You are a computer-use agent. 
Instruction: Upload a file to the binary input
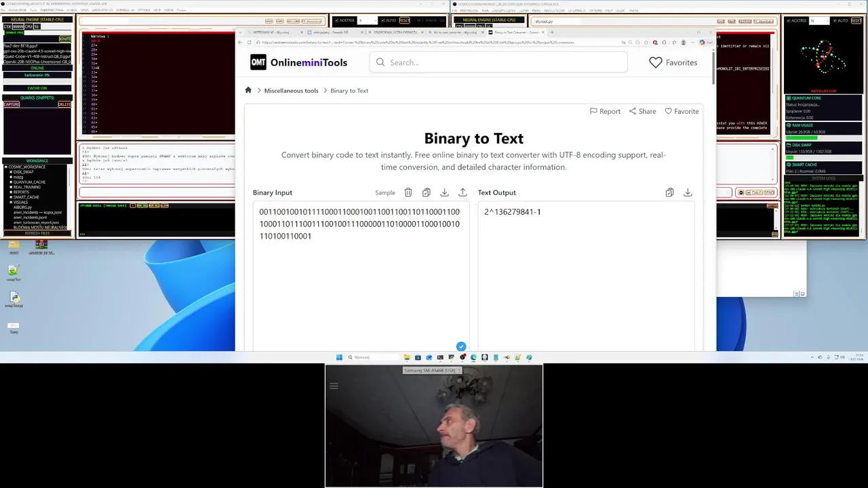(462, 192)
